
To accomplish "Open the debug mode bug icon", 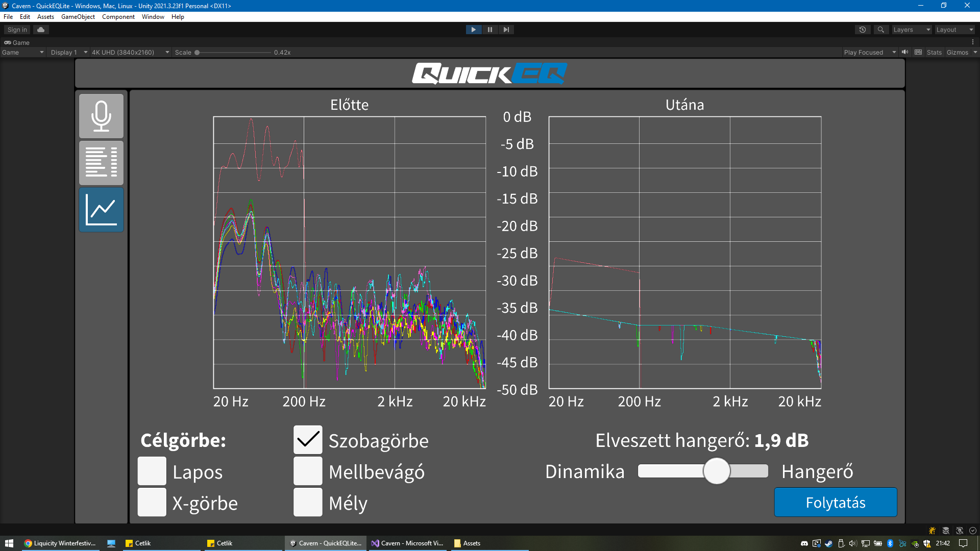I will point(932,531).
